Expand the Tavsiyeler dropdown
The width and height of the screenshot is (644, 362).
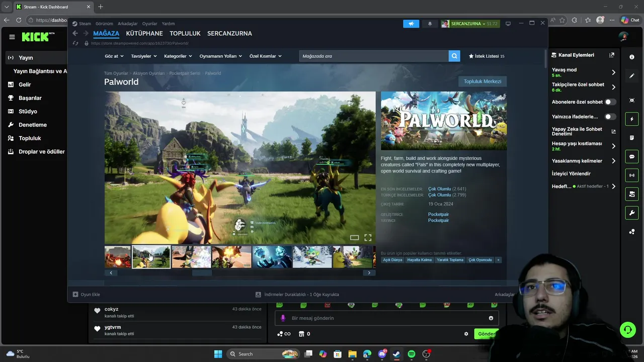pos(144,56)
